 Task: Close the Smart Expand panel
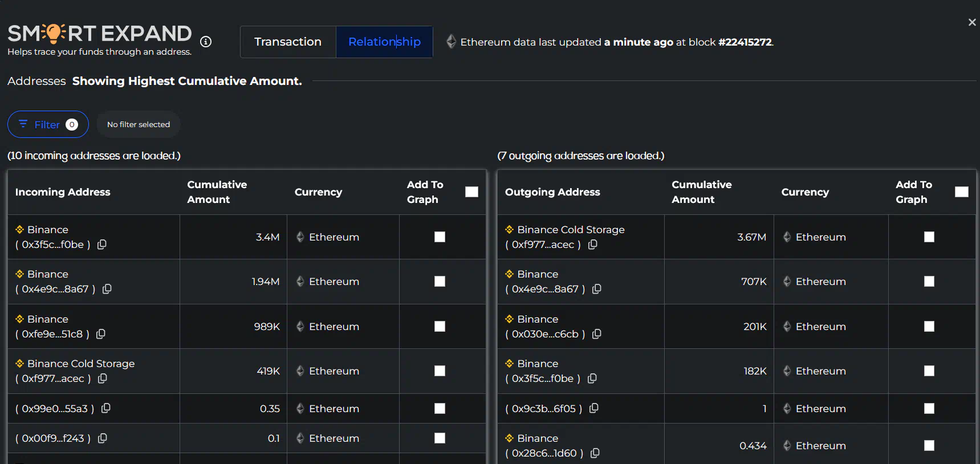click(x=972, y=22)
